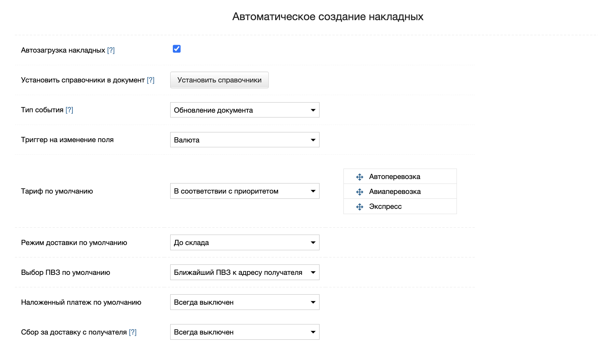The height and width of the screenshot is (364, 598).
Task: Disable the Автозагрузка накладных checkbox
Action: [177, 49]
